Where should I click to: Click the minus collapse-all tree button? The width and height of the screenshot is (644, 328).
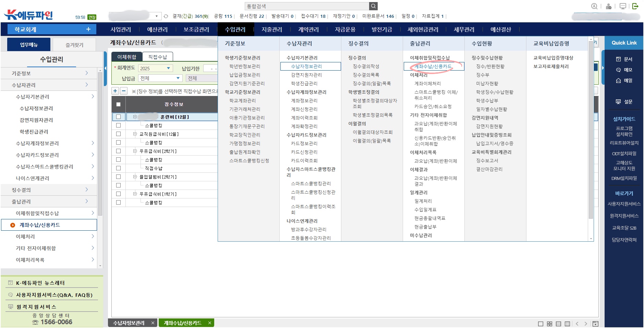tap(124, 91)
